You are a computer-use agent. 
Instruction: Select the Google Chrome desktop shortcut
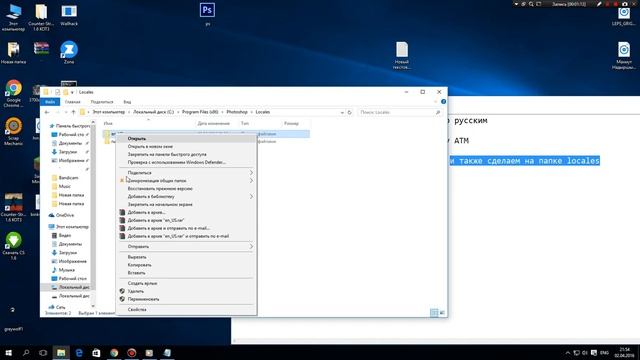pyautogui.click(x=13, y=93)
